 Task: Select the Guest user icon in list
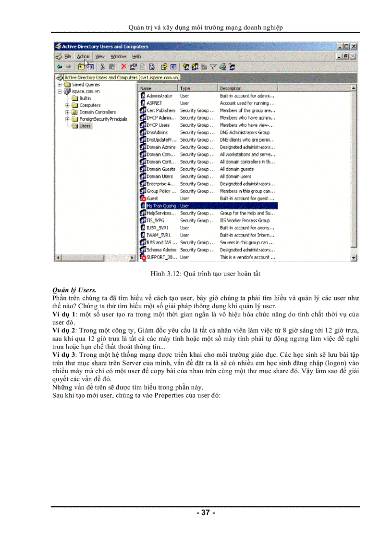click(143, 198)
